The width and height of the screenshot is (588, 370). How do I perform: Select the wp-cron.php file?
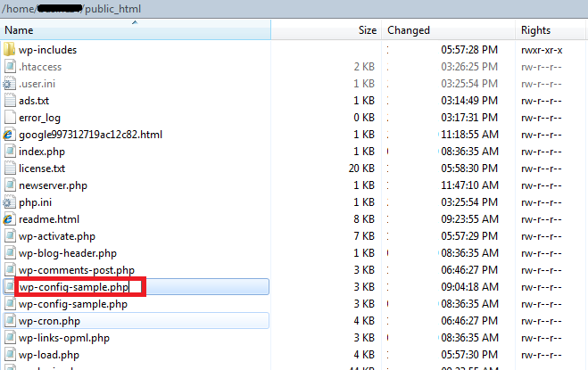pos(49,321)
